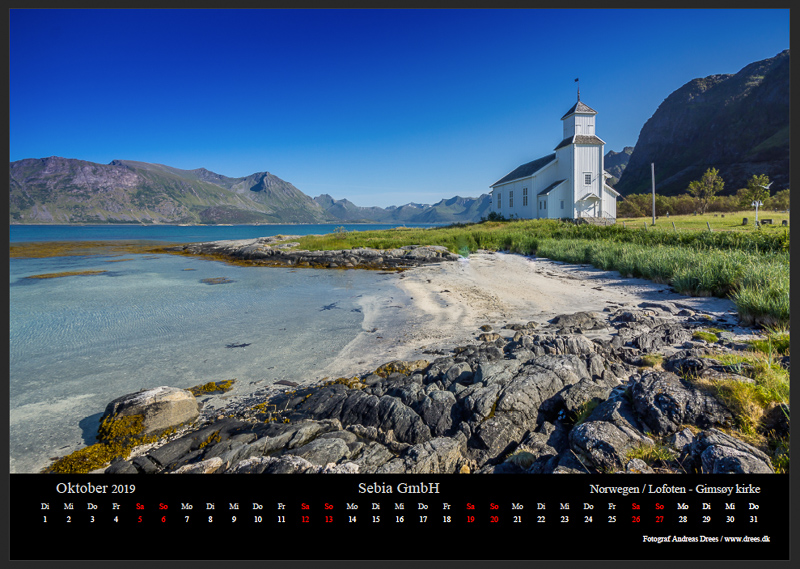Screen dimensions: 800x569
Task: Click the 'Oktober 2019' month title
Action: tap(95, 488)
